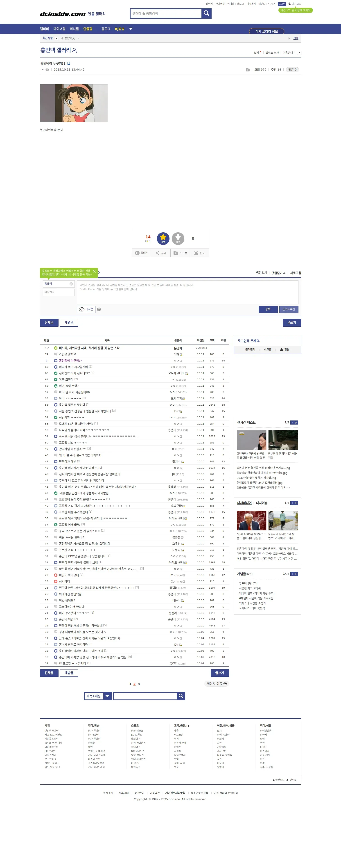Show previous 개념글 sidebar page arrow
Screen dimensions: 341x868
[x=292, y=574]
